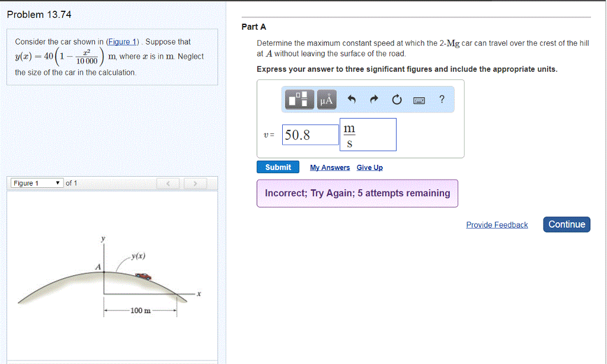Click the 'Incorrect; Try Again' message
Image resolution: width=607 pixels, height=364 pixels.
pyautogui.click(x=357, y=193)
